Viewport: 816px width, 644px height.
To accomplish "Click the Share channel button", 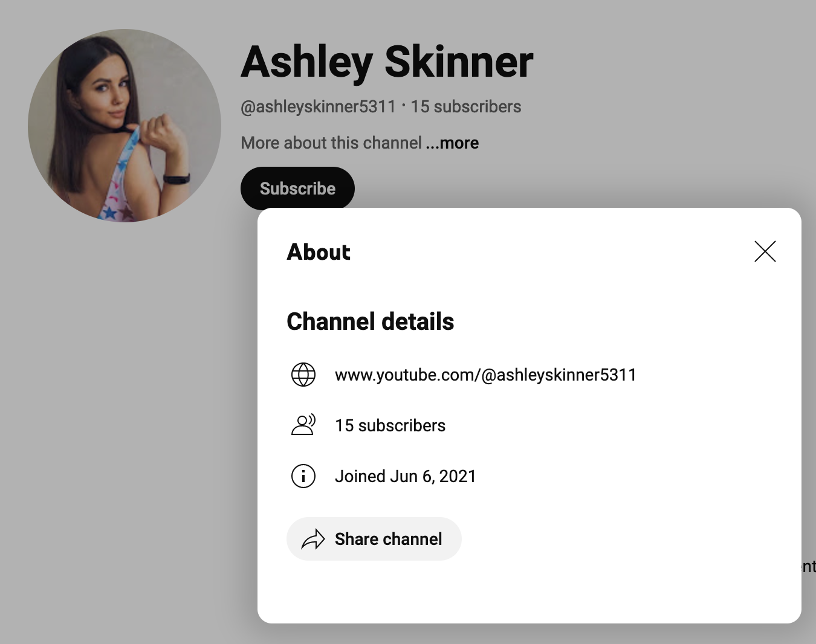I will (x=374, y=539).
